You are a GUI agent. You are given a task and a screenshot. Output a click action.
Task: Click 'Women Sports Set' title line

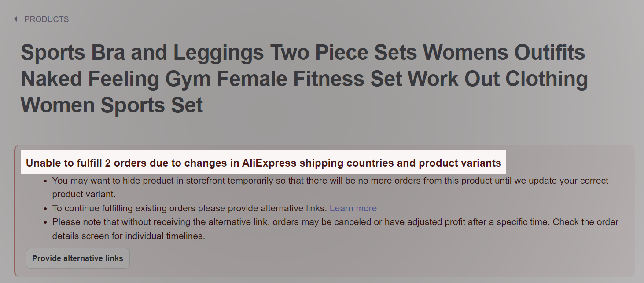coord(112,105)
